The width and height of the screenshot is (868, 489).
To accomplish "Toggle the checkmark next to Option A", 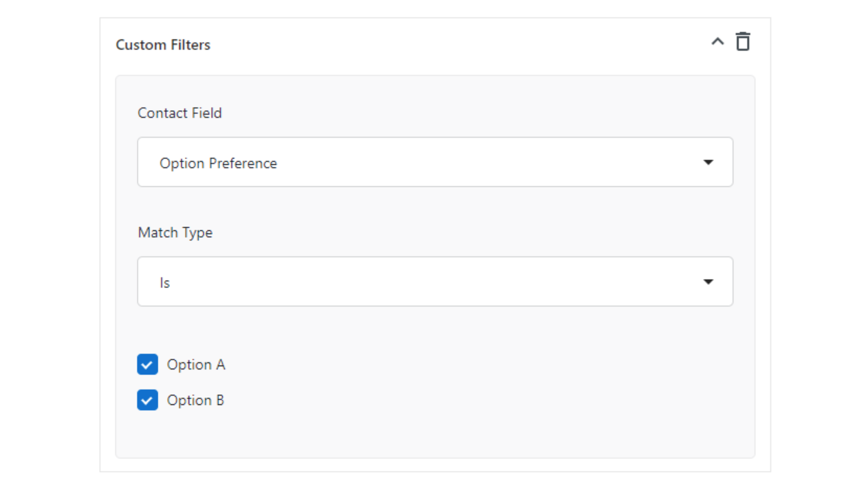I will tap(147, 364).
